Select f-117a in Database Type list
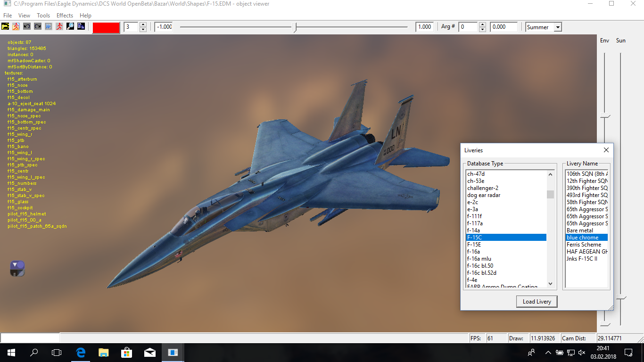This screenshot has height=362, width=644. pos(506,223)
